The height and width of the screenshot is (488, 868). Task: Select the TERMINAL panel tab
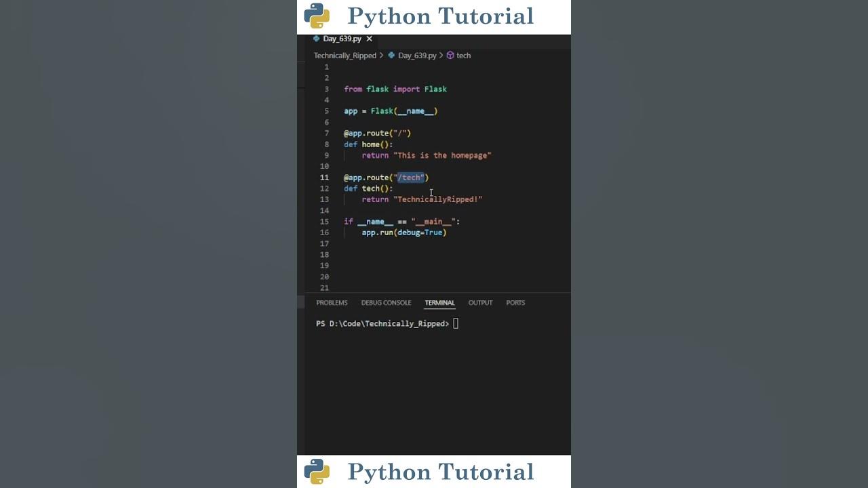(x=439, y=303)
